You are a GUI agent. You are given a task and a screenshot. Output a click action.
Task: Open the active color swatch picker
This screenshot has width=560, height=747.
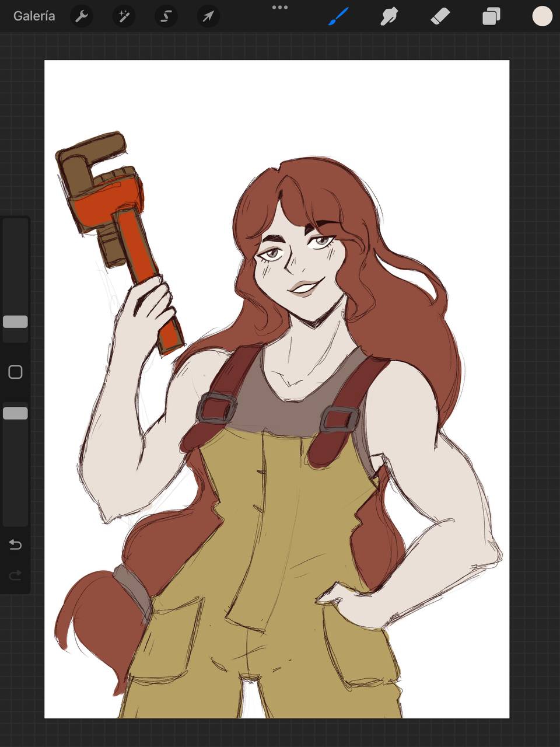542,16
